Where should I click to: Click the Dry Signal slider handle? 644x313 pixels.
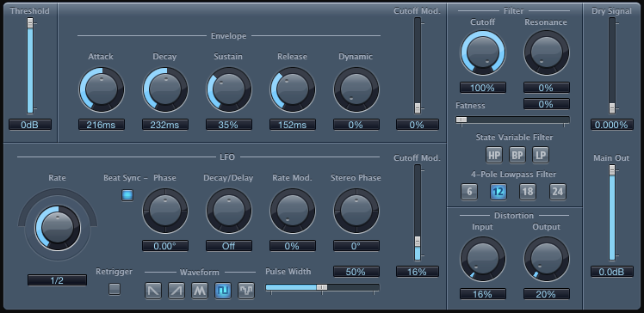pos(612,107)
